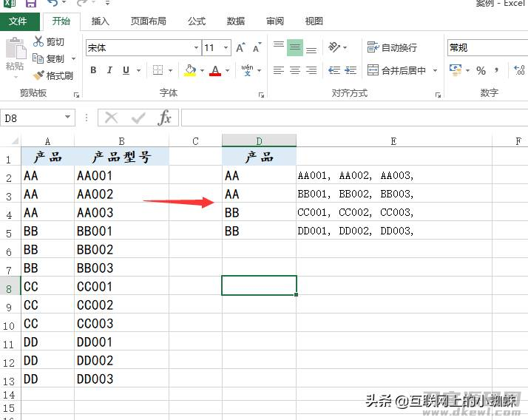Select the cell with CC001, CC002, CC003,
Screen dimensions: 528x420
coord(394,212)
